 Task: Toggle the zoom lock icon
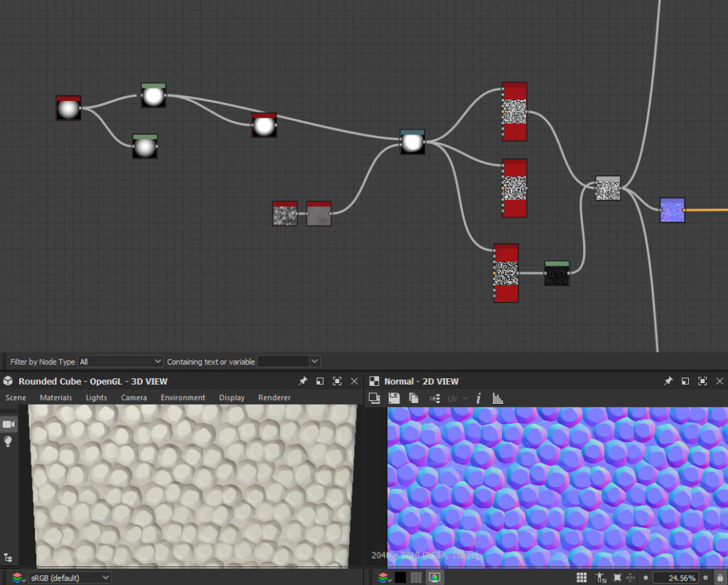click(720, 578)
